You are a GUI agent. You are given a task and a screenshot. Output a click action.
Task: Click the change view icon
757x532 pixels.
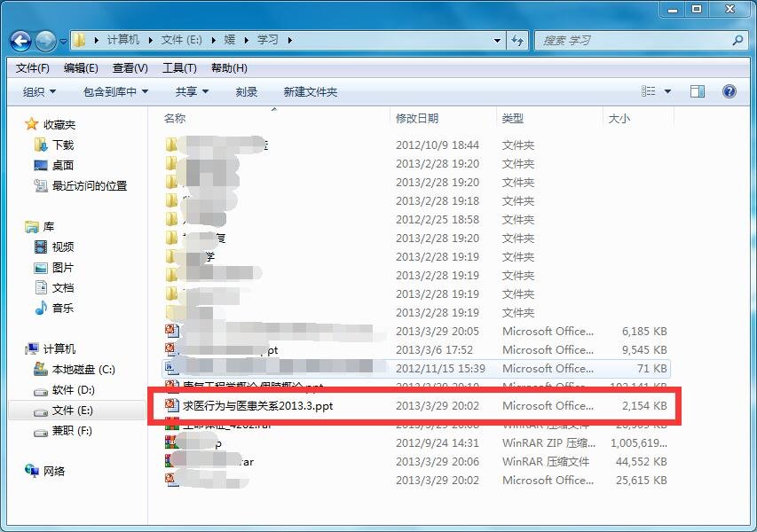649,91
